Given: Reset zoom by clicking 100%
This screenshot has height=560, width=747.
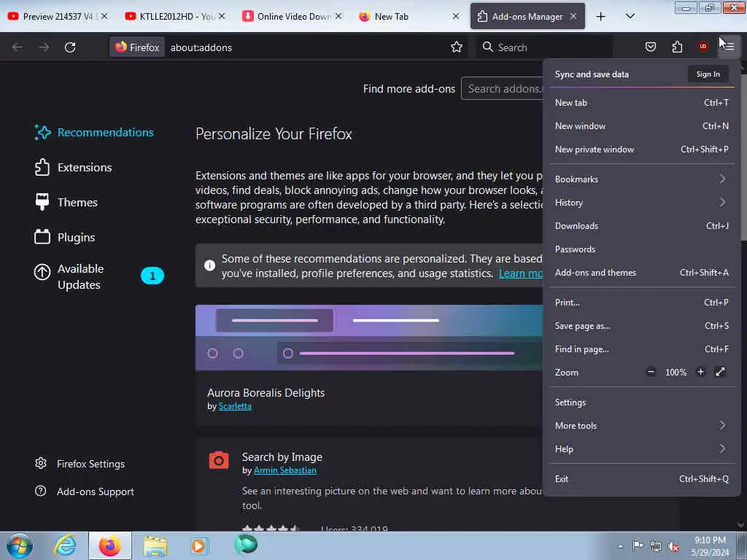Looking at the screenshot, I should [x=676, y=373].
